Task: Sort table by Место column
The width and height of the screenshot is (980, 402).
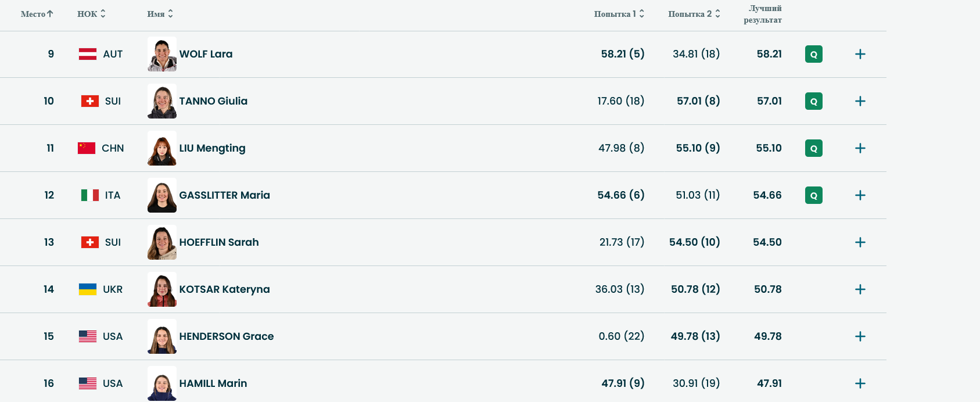Action: click(x=37, y=14)
